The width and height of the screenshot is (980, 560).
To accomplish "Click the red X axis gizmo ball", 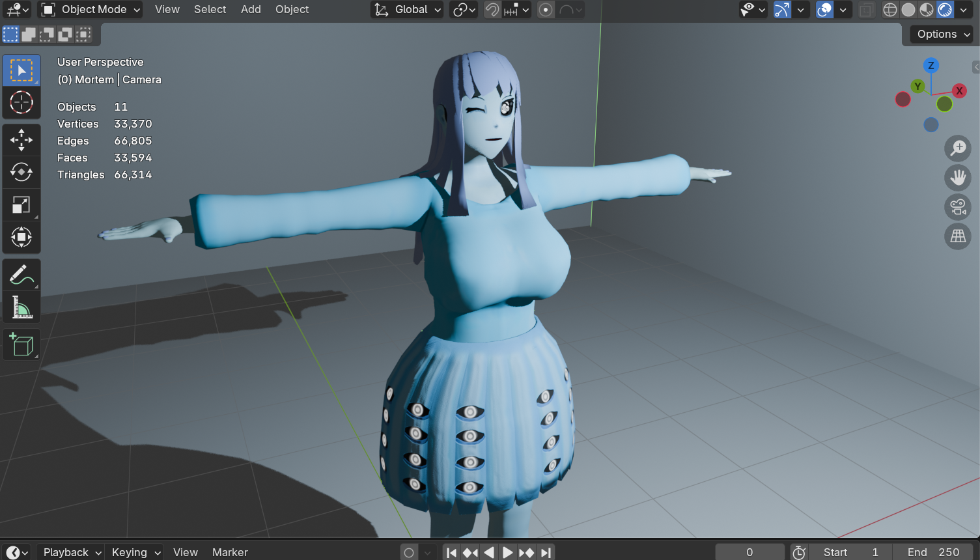I will coord(959,91).
